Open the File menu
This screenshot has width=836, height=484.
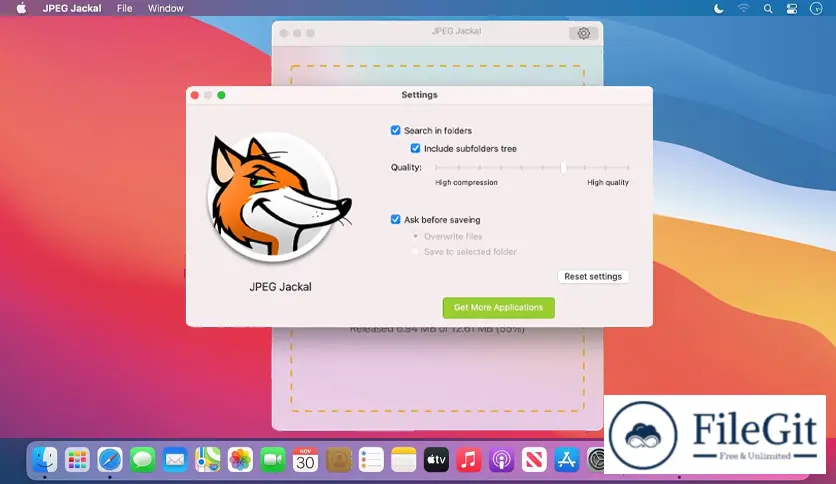[x=124, y=8]
